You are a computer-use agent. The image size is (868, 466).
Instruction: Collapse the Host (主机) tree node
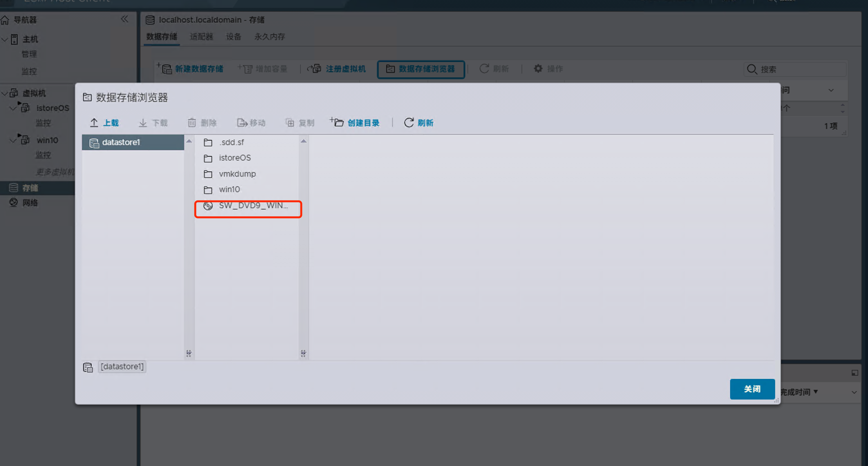[x=5, y=39]
